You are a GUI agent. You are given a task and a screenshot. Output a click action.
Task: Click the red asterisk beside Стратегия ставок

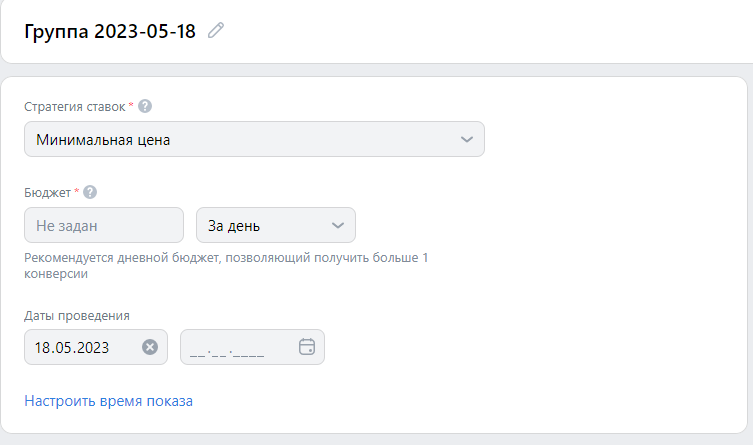click(x=131, y=104)
